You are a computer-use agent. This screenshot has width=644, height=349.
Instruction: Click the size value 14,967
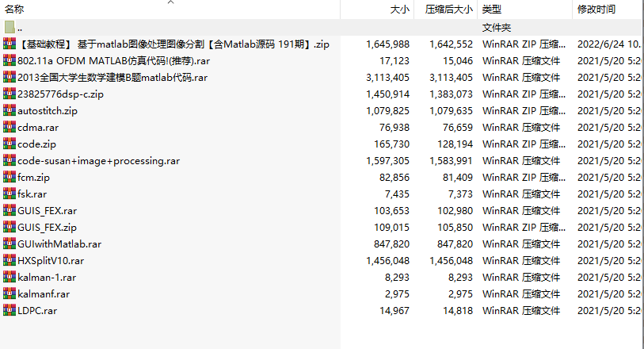point(394,310)
